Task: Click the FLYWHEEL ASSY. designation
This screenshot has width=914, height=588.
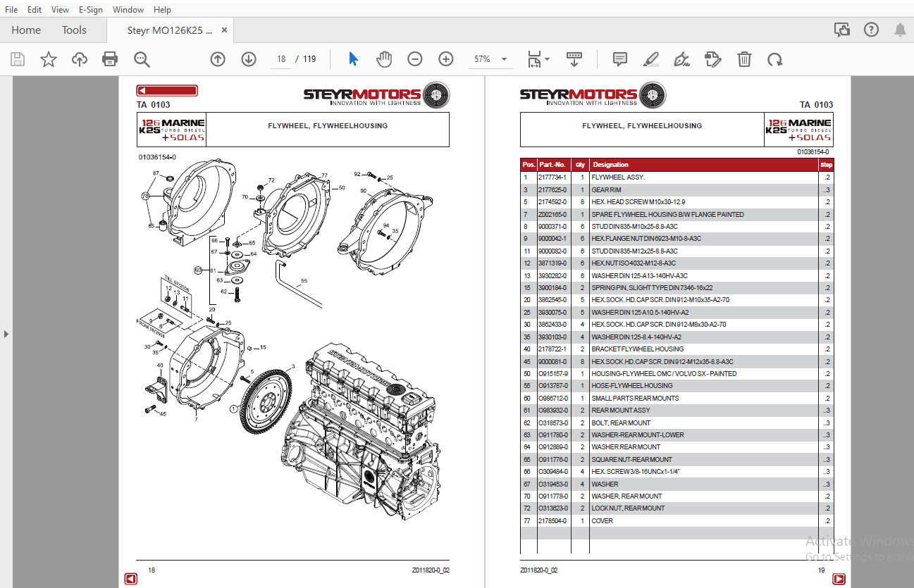Action: 618,177
